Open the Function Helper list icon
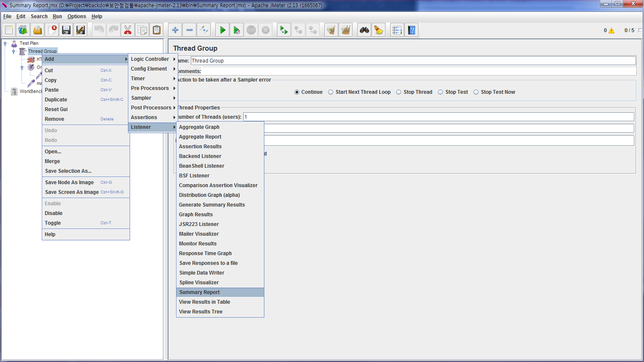The height and width of the screenshot is (362, 644). (x=397, y=30)
